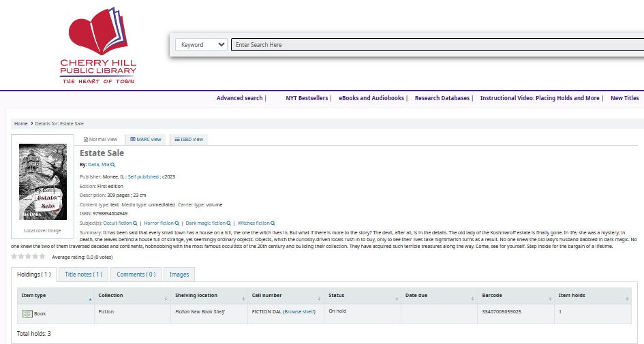Open Dark magic fiction subject link
This screenshot has height=344, width=644.
click(x=205, y=223)
